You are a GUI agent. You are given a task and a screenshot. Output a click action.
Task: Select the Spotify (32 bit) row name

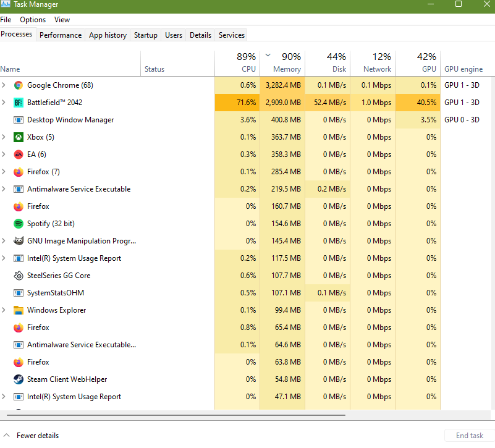[x=51, y=224]
